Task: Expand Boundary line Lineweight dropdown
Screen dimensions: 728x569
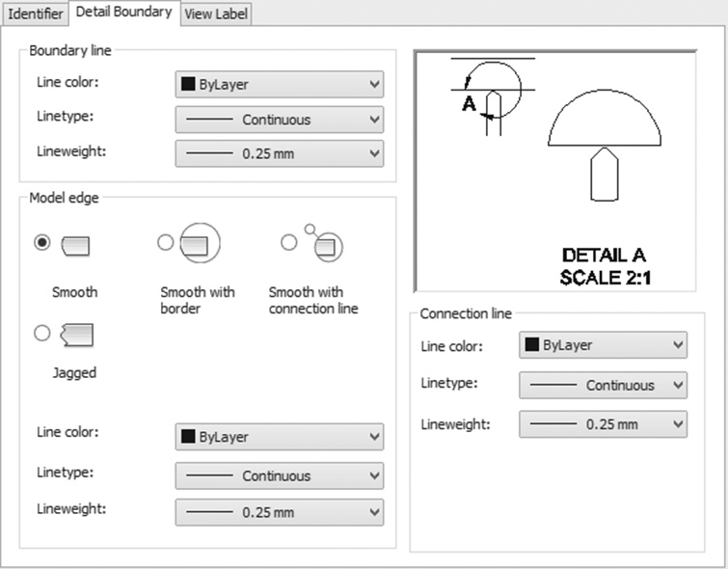Action: click(280, 153)
